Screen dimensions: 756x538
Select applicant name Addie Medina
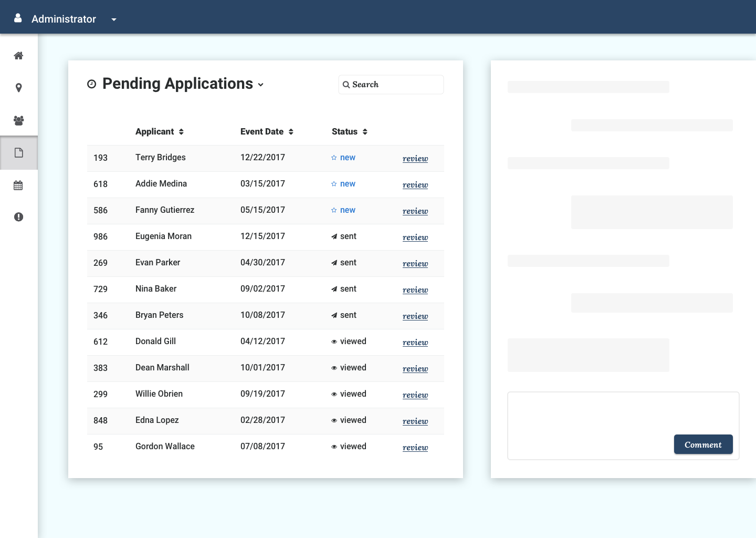(x=161, y=184)
